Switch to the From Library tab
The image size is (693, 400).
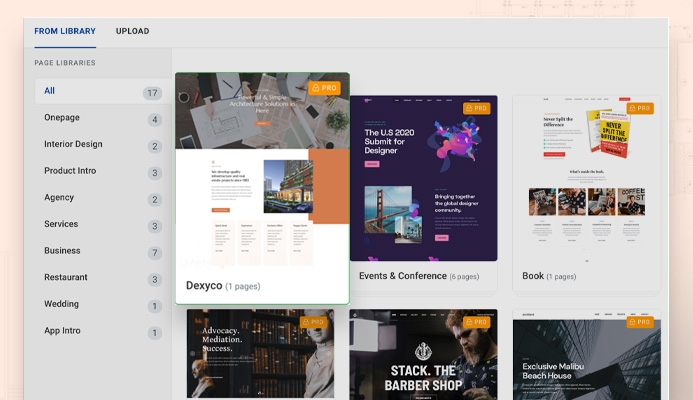pyautogui.click(x=65, y=31)
